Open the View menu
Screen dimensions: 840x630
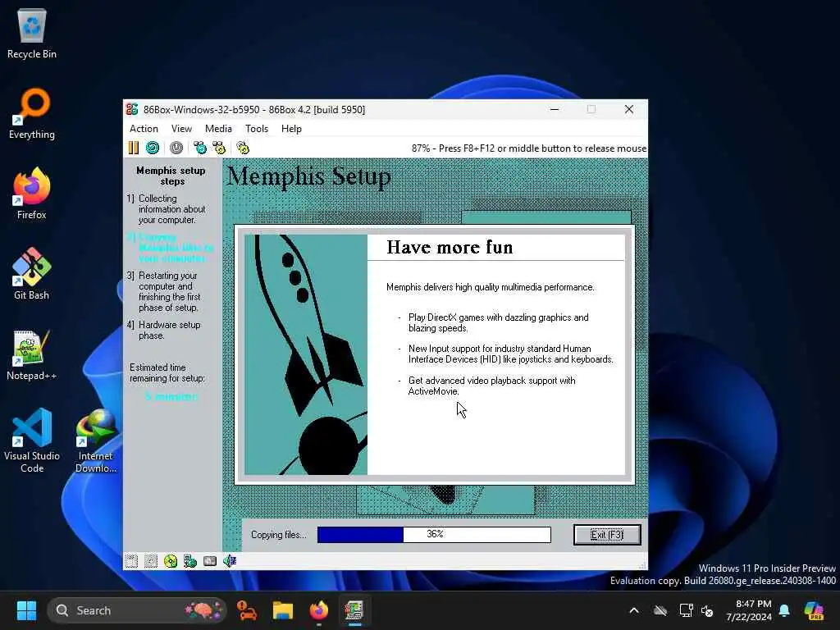coord(181,129)
